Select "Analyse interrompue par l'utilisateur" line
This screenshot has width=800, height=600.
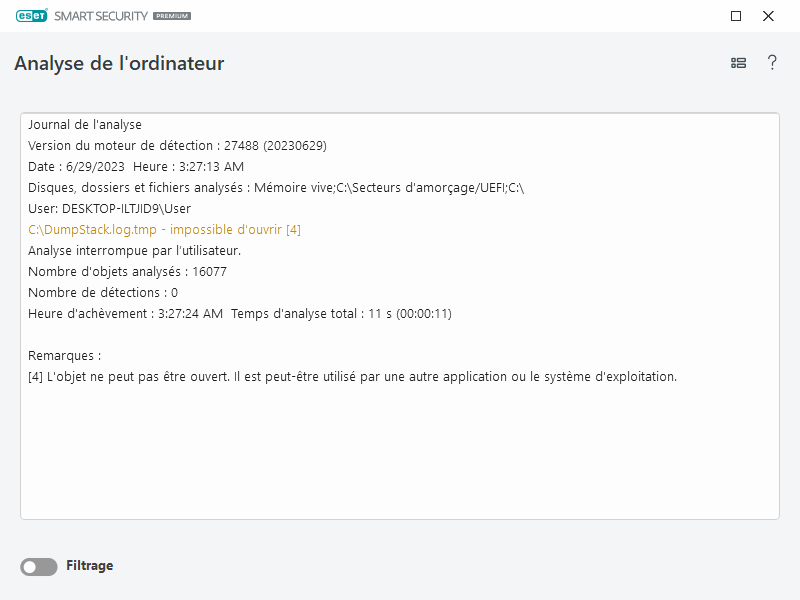pyautogui.click(x=134, y=251)
